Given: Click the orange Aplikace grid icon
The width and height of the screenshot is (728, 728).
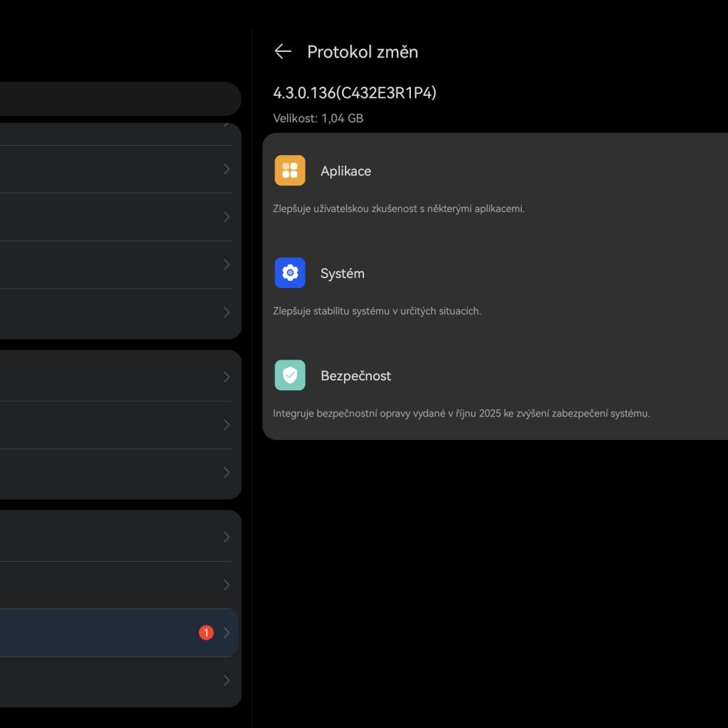Looking at the screenshot, I should (290, 171).
